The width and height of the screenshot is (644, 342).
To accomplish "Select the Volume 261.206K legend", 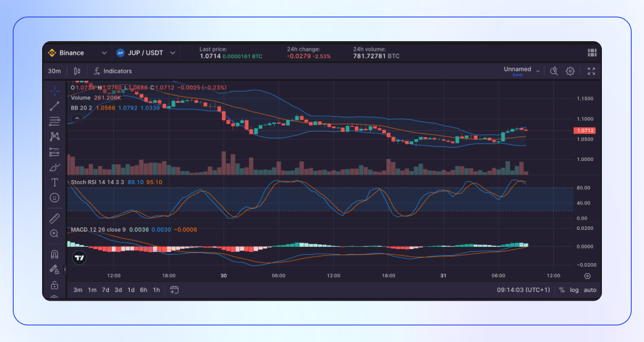I will click(96, 98).
